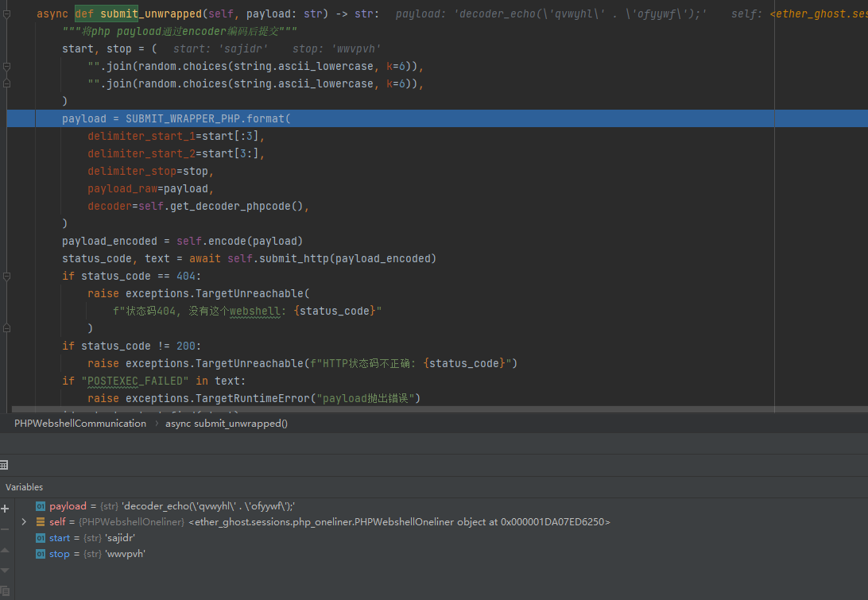Click the object icon beside self variable

coord(41,522)
